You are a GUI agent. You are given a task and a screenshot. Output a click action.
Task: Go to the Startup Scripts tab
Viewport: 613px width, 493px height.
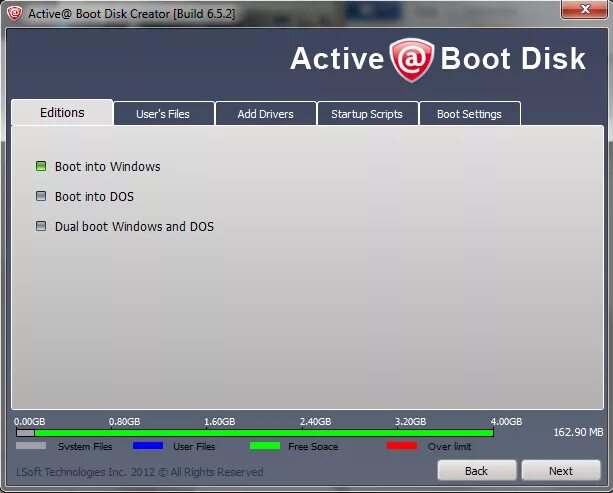point(367,114)
